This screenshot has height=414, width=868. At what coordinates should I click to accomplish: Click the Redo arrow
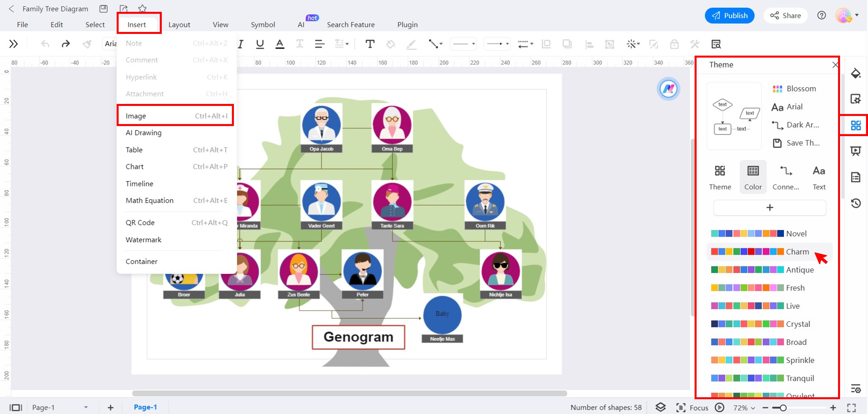point(66,44)
